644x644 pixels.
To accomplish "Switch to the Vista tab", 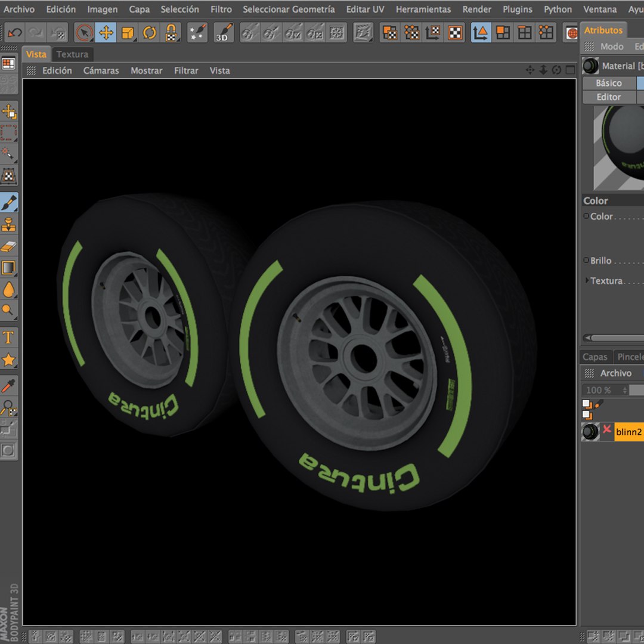I will click(x=36, y=54).
